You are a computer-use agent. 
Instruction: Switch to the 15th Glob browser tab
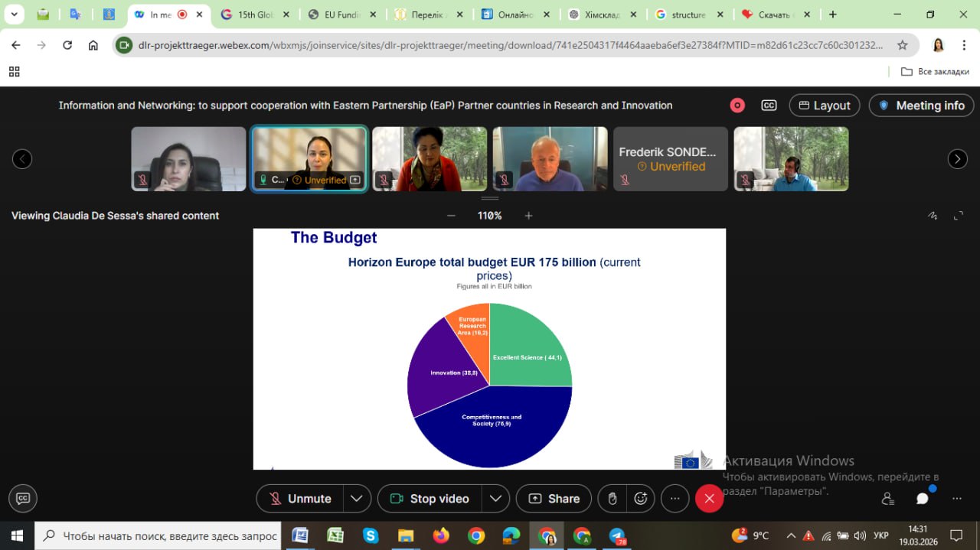[x=255, y=15]
